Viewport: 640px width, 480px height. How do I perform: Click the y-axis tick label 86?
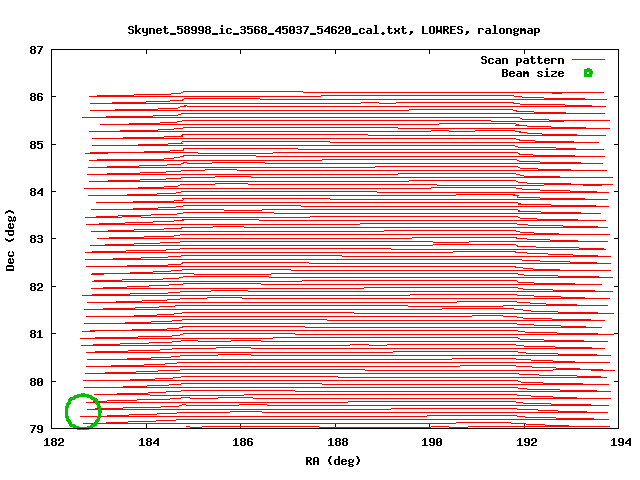point(36,97)
